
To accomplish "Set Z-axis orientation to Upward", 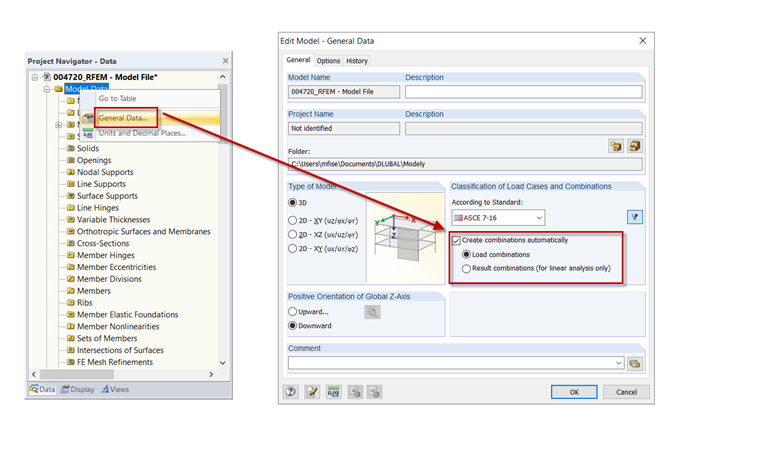I will point(292,312).
